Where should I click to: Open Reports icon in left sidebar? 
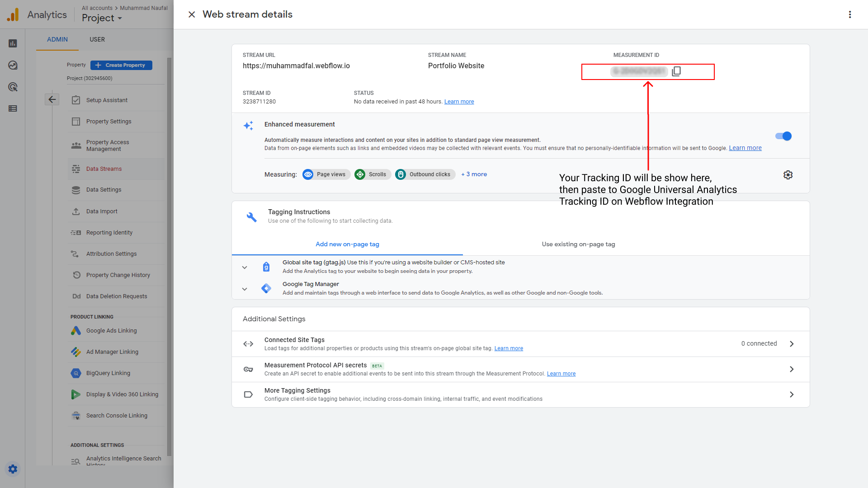(x=13, y=43)
